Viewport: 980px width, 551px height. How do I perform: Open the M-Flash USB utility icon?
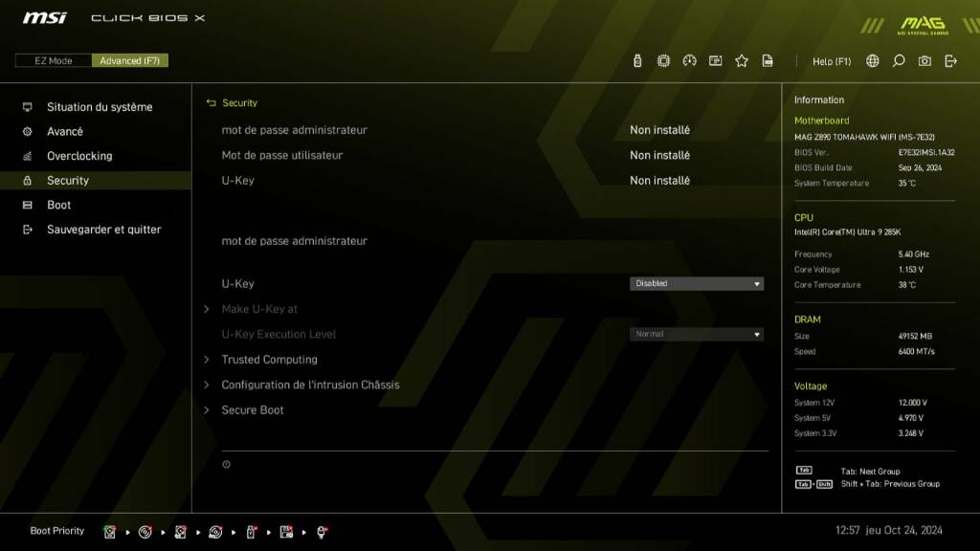(636, 60)
